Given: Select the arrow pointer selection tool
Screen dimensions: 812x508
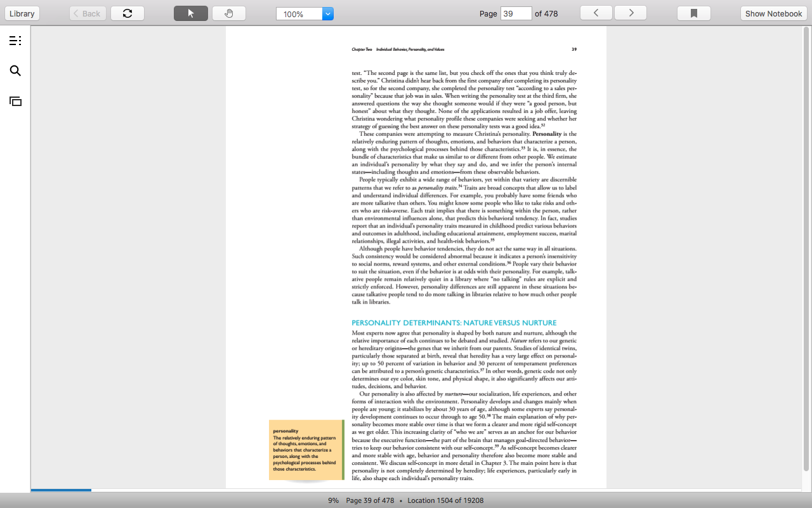Looking at the screenshot, I should 191,13.
